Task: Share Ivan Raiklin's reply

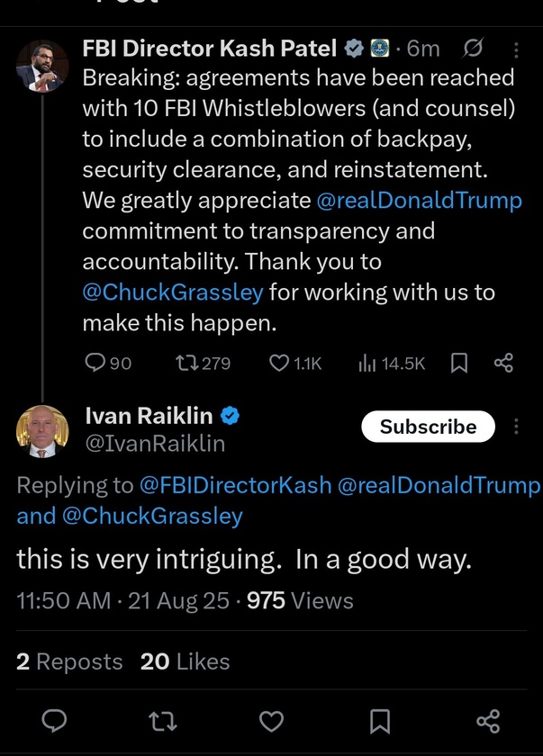Action: point(487,721)
